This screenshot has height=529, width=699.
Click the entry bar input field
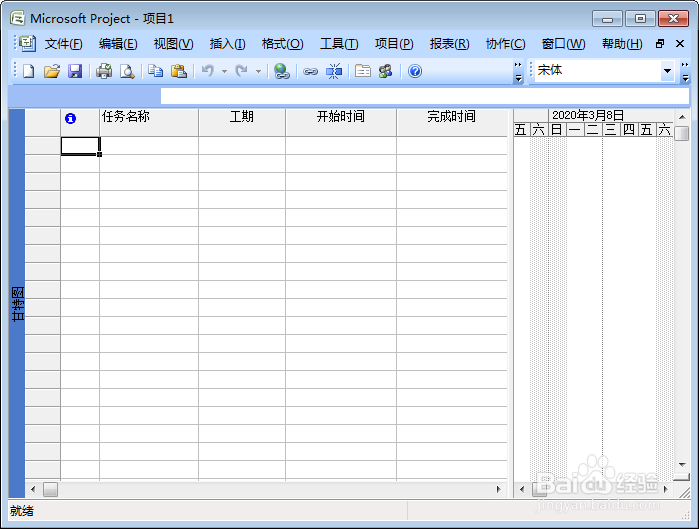424,96
